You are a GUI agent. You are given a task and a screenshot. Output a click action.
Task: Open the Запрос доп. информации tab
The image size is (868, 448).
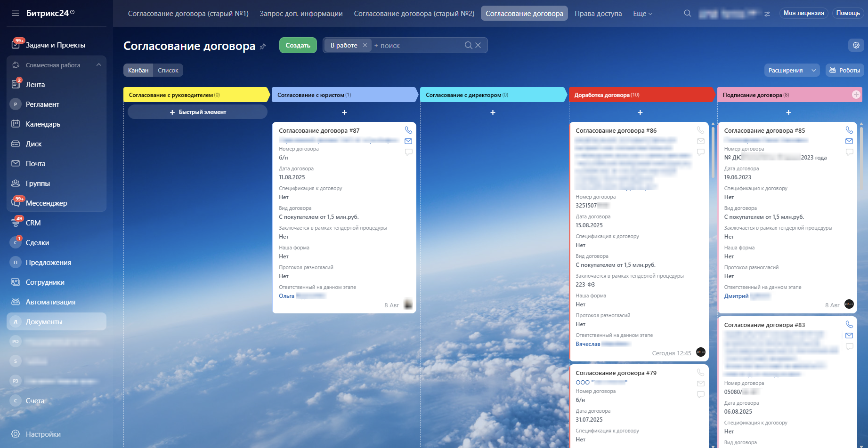tap(301, 13)
